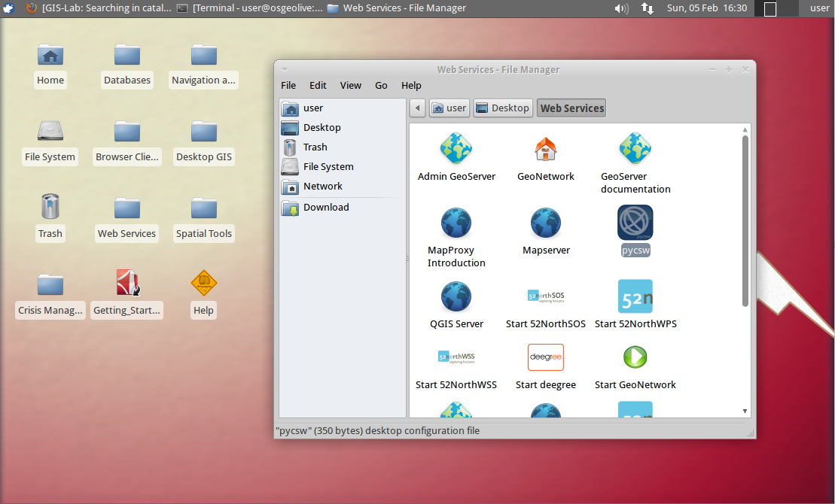Open the applications menu in the top panel
This screenshot has width=835, height=504.
[8, 8]
